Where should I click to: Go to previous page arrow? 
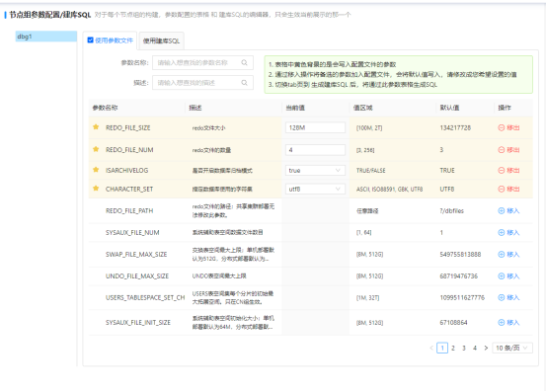431,348
